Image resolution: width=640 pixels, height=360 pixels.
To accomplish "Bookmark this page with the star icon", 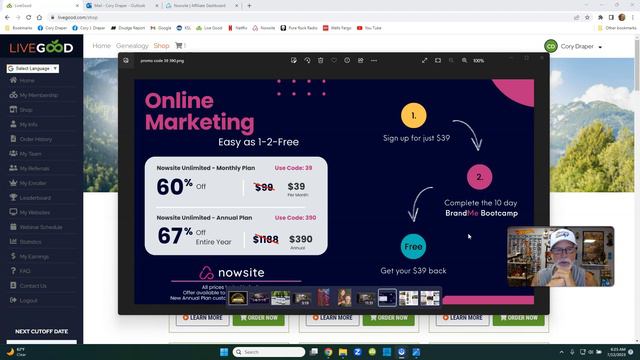I will [x=587, y=18].
